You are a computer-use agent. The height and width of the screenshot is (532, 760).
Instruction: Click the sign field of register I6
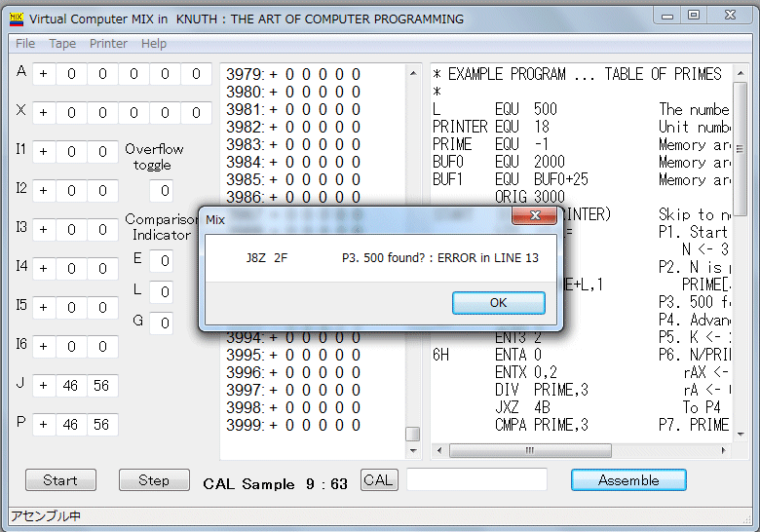click(x=44, y=347)
